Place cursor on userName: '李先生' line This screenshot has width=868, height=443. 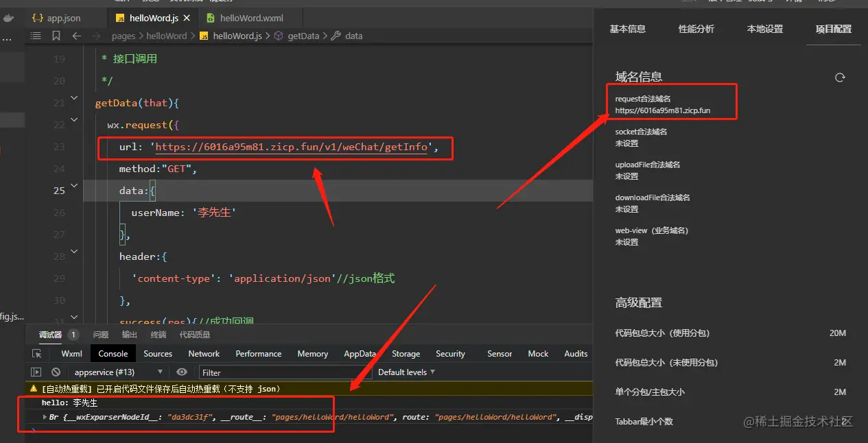click(x=183, y=213)
